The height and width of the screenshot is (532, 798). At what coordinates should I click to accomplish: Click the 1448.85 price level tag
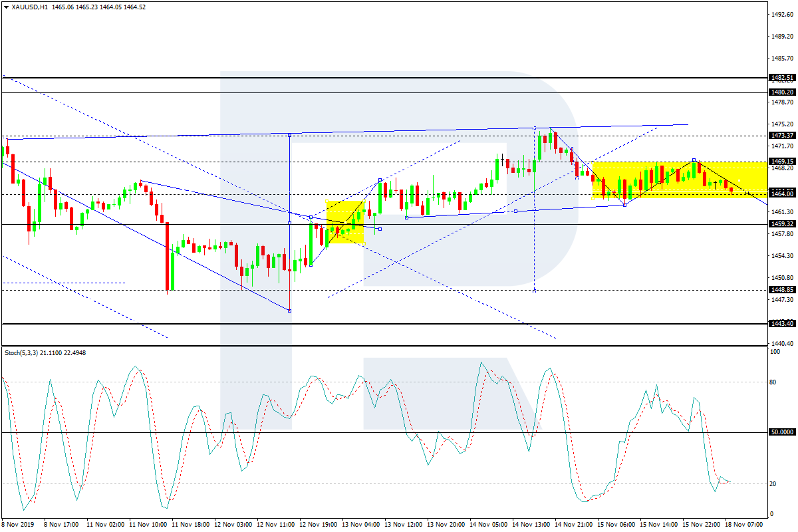point(781,289)
